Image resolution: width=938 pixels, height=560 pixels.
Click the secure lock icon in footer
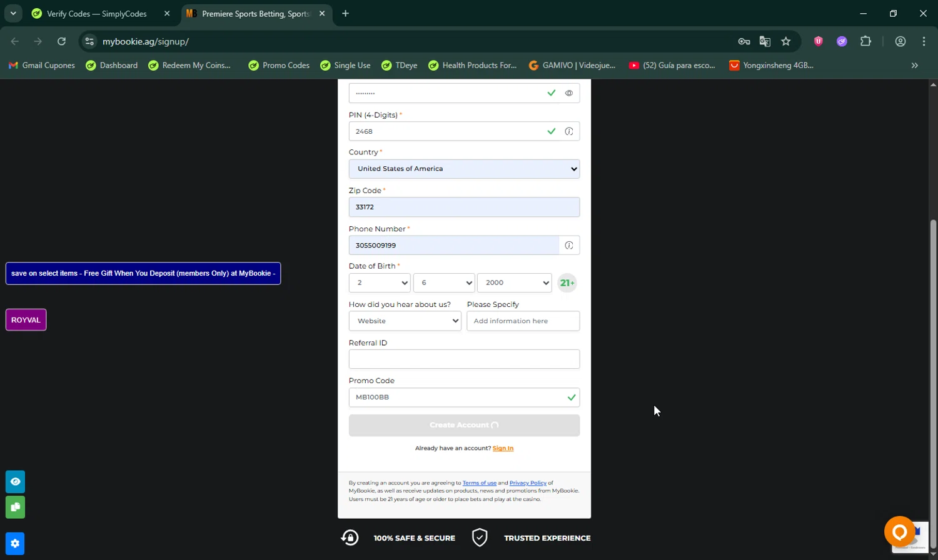pos(350,537)
